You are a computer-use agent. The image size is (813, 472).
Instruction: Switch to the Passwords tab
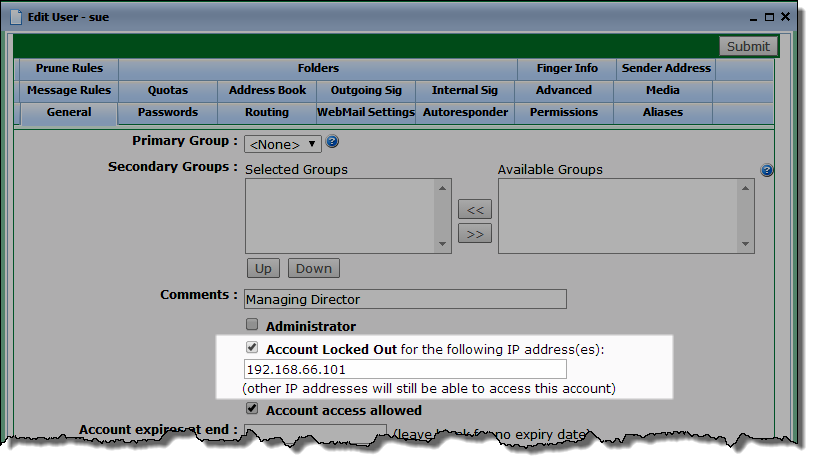click(167, 113)
